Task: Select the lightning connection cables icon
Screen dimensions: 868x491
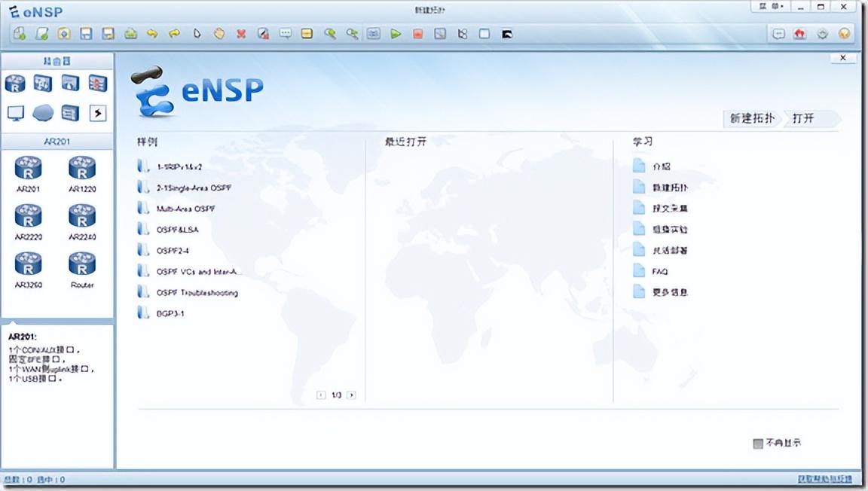Action: tap(98, 113)
